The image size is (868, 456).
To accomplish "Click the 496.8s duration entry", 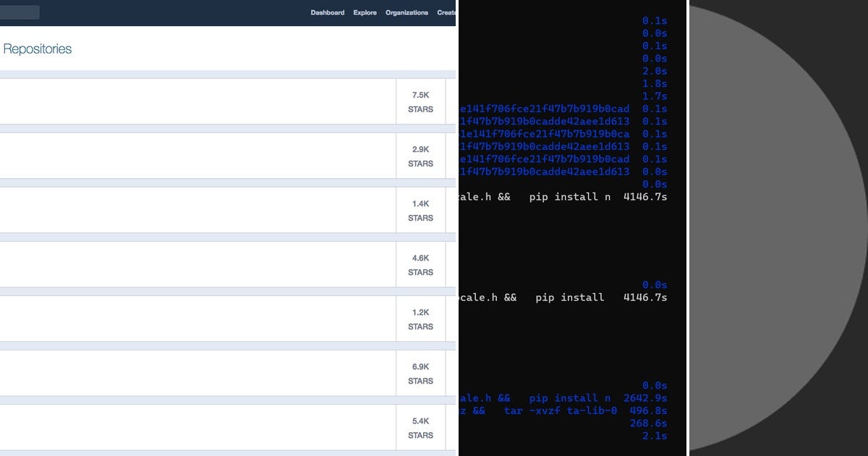I will coord(650,410).
